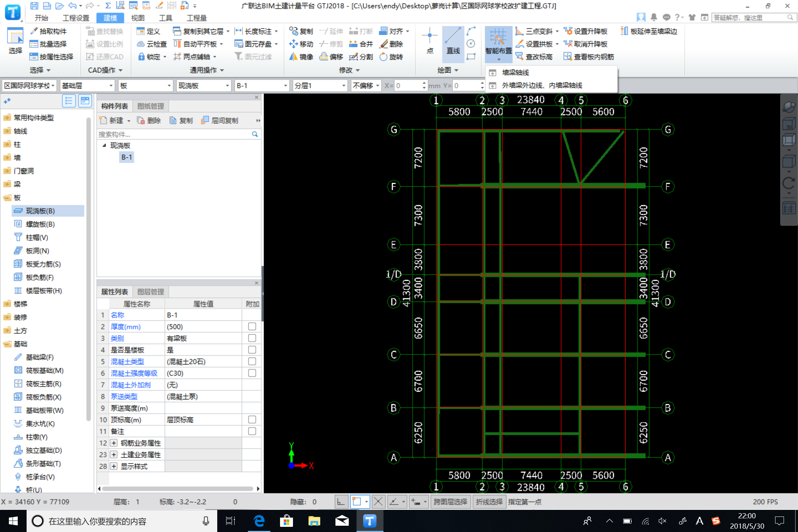This screenshot has width=798, height=532.
Task: Click the 旋转 rotate tool
Action: (391, 57)
